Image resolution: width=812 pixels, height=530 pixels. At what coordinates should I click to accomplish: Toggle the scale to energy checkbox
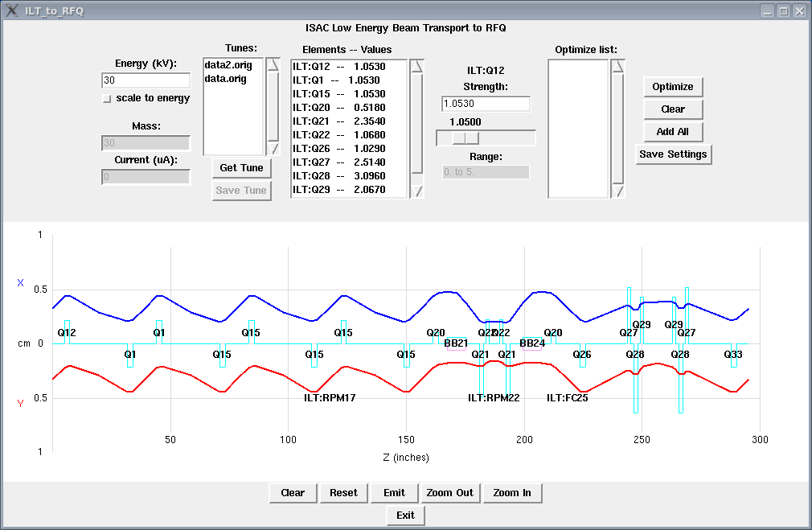[x=107, y=98]
